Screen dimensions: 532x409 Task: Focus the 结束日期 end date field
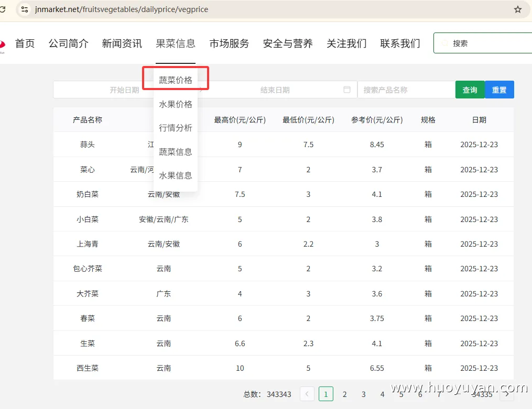click(275, 90)
